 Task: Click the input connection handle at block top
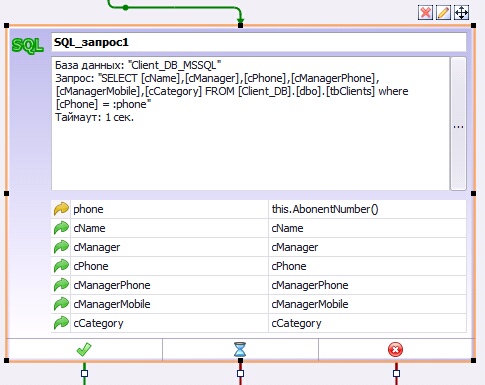coord(240,25)
